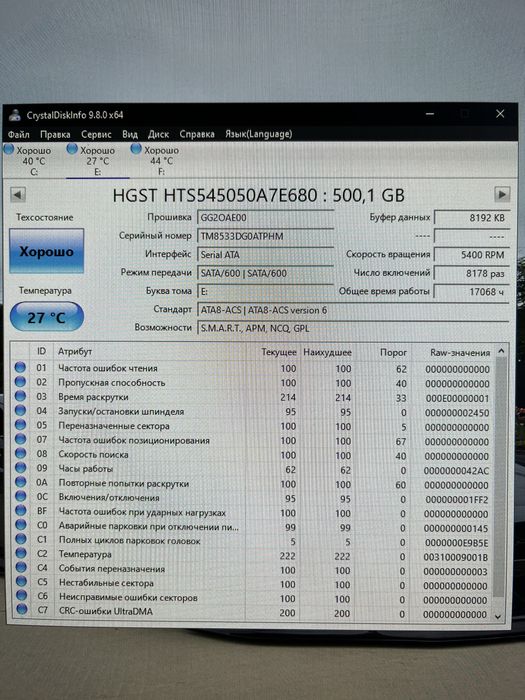Open the Диск menu
This screenshot has height=700, width=525.
(x=158, y=134)
